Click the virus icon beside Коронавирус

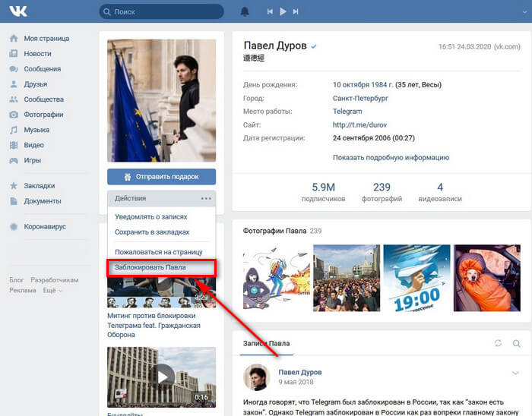(14, 226)
